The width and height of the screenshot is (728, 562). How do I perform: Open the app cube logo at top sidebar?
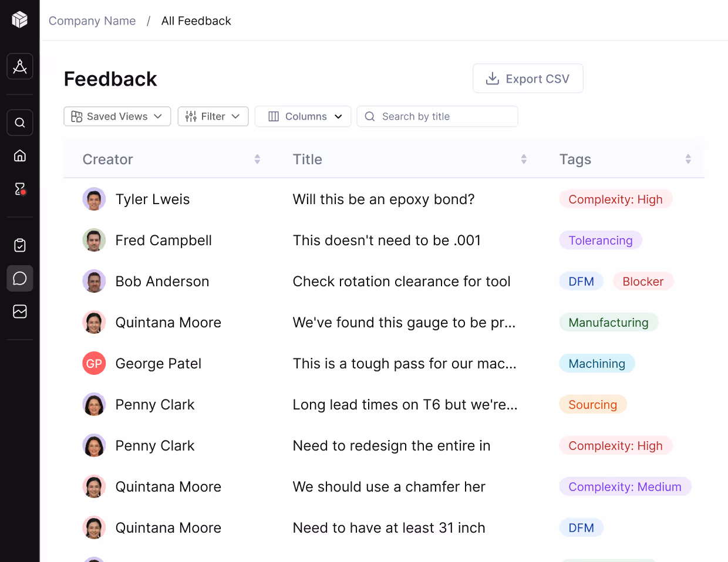19,19
